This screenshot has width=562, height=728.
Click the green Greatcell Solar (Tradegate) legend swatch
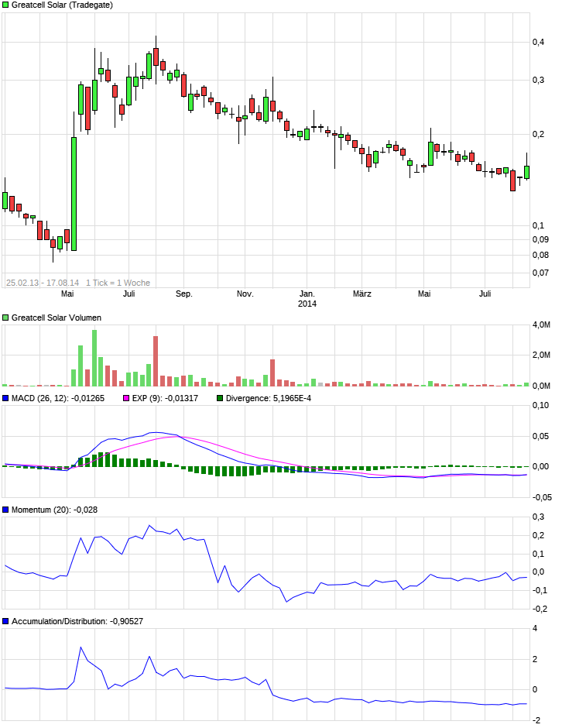(5, 5)
